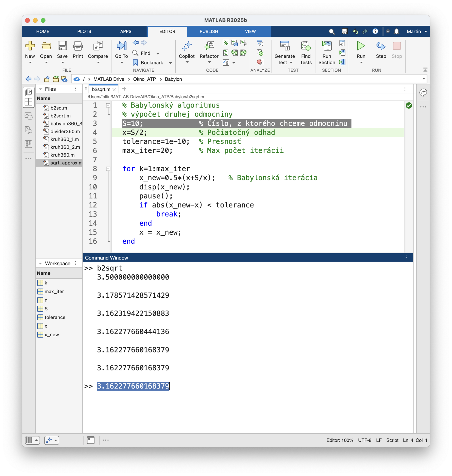
Task: Click the Step icon
Action: pos(381,46)
